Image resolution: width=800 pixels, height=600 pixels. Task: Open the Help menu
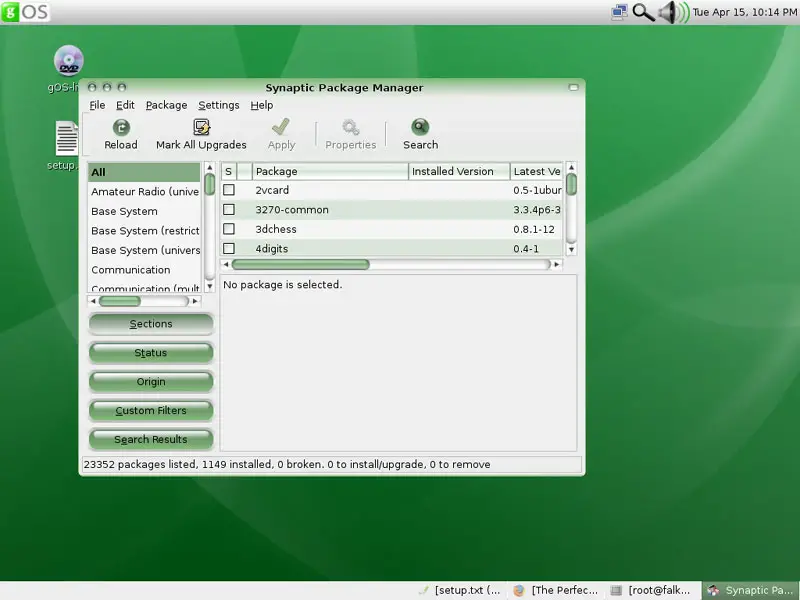[262, 105]
